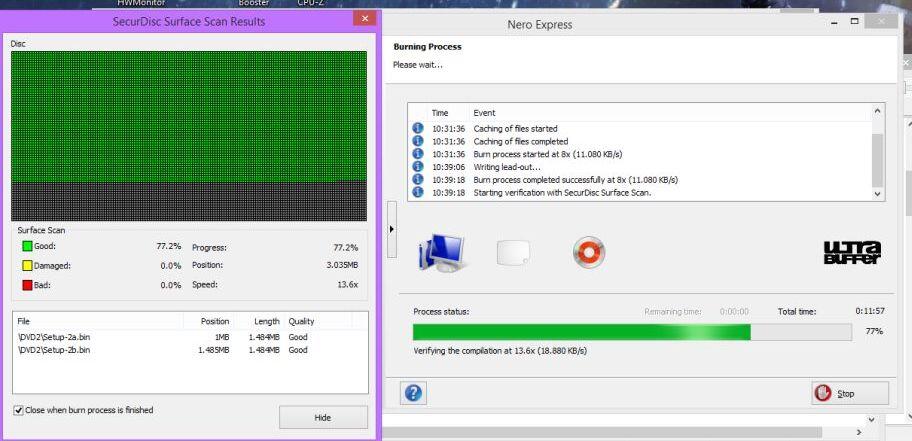The image size is (912, 441).
Task: Click the Ultra Buffer logo
Action: (x=852, y=252)
